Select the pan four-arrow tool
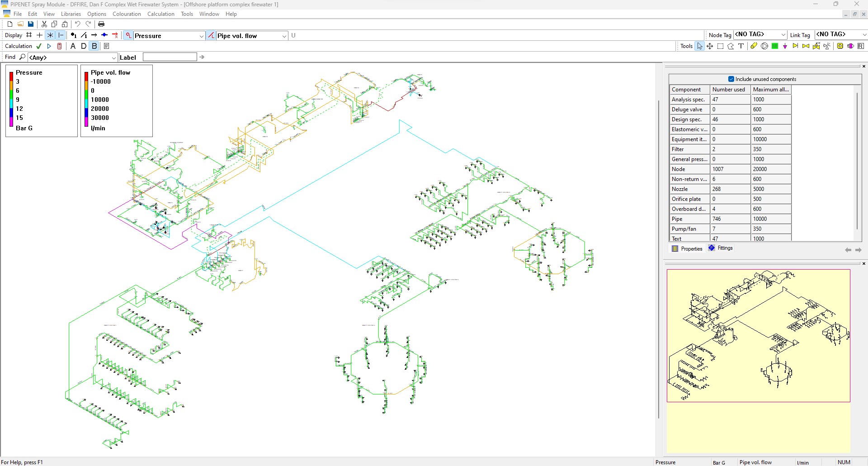868x466 pixels. click(710, 46)
